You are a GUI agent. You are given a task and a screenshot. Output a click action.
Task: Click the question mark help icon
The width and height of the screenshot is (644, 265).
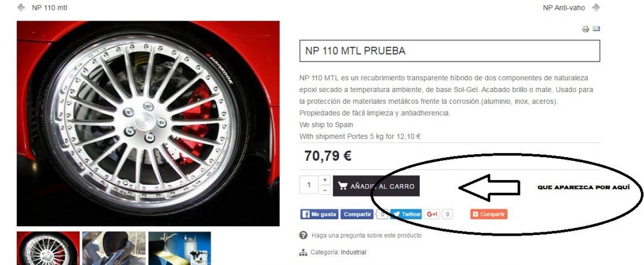[303, 235]
